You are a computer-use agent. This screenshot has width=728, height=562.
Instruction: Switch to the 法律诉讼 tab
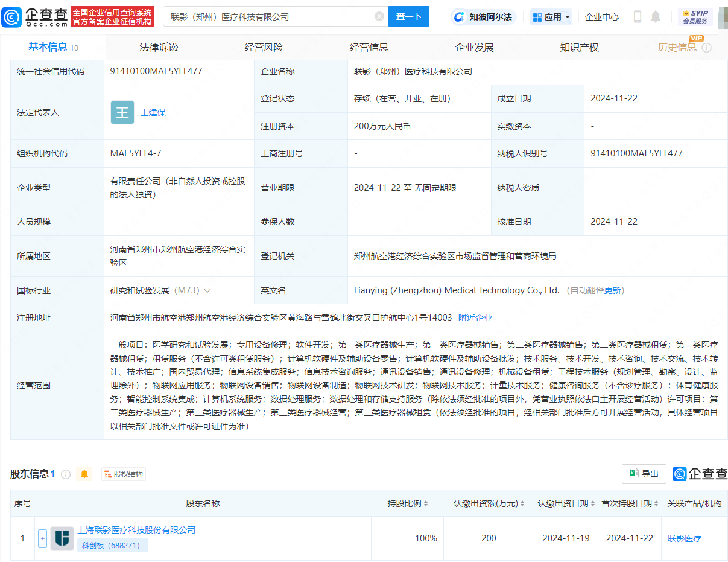click(x=159, y=47)
